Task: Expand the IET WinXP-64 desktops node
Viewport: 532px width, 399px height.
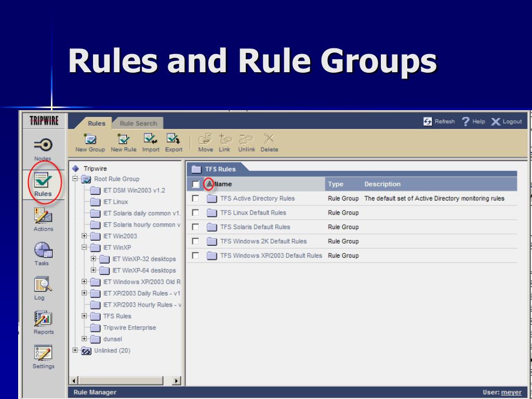Action: (x=94, y=270)
